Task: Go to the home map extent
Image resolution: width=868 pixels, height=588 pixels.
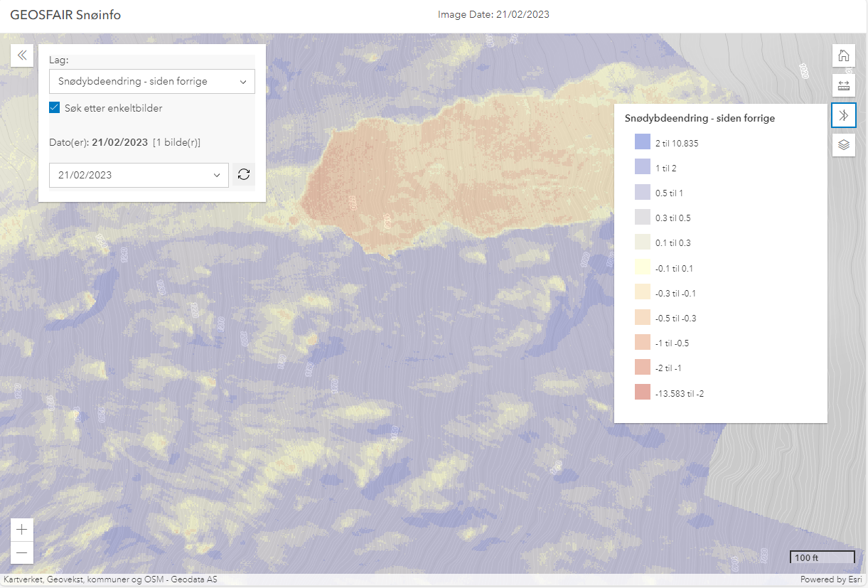Action: coord(844,55)
